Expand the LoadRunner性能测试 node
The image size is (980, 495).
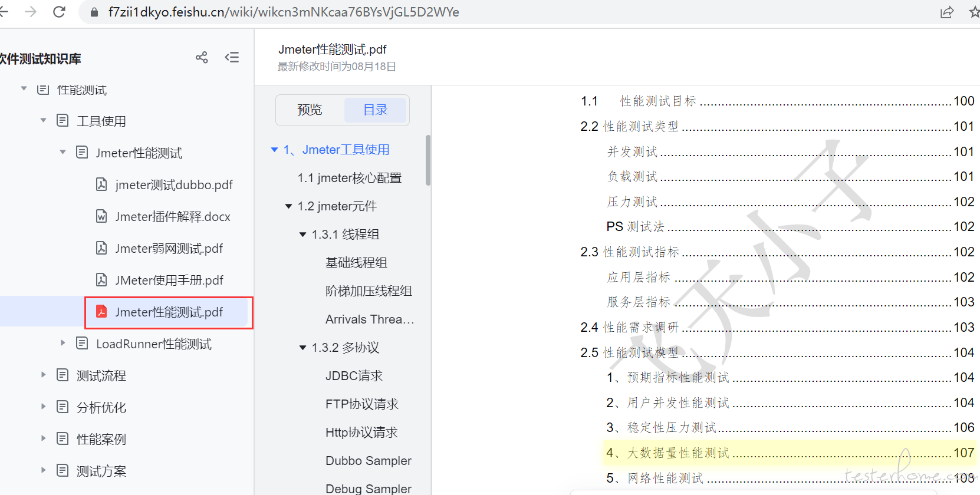click(63, 343)
